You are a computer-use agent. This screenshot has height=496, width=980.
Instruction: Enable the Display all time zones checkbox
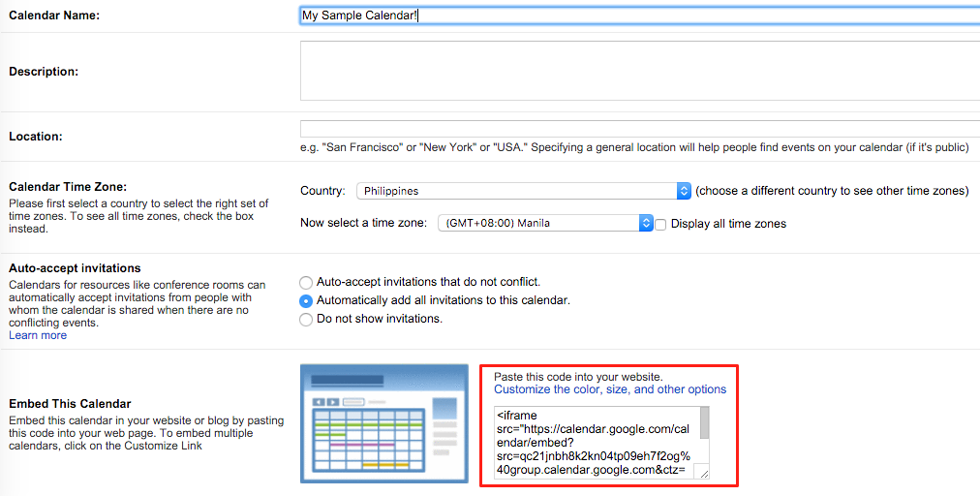pos(660,224)
